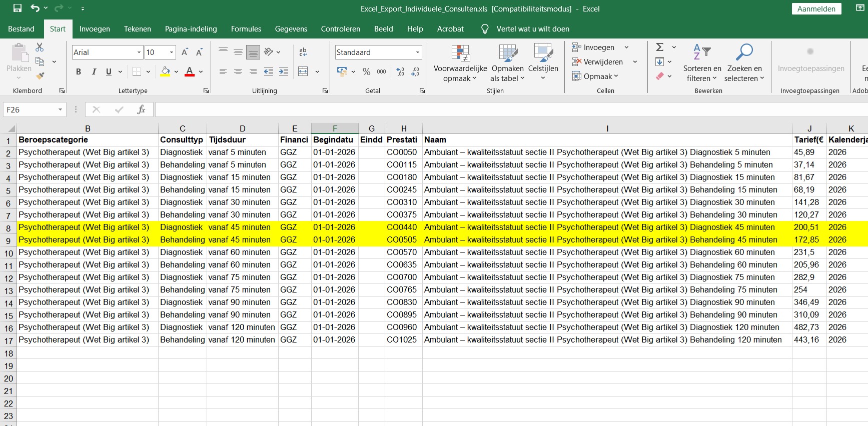The height and width of the screenshot is (426, 868).
Task: Click the AutoSum sigma icon
Action: click(660, 47)
